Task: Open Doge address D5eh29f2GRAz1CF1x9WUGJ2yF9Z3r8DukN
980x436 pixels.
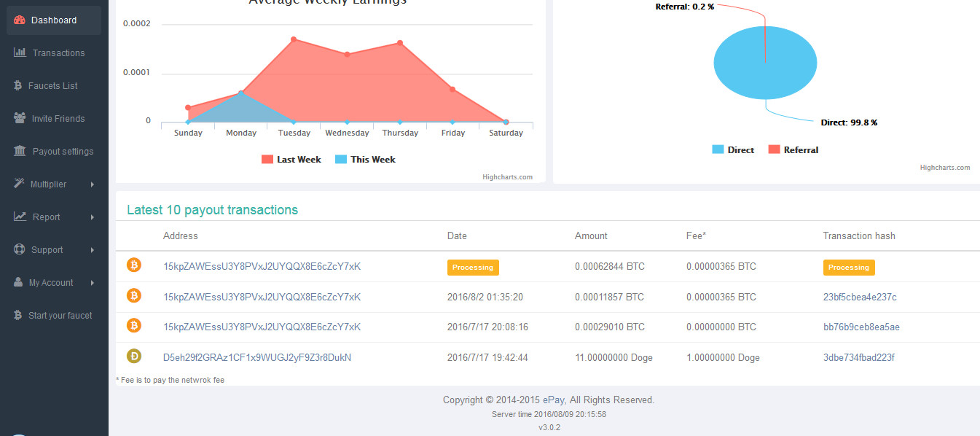Action: pos(257,357)
